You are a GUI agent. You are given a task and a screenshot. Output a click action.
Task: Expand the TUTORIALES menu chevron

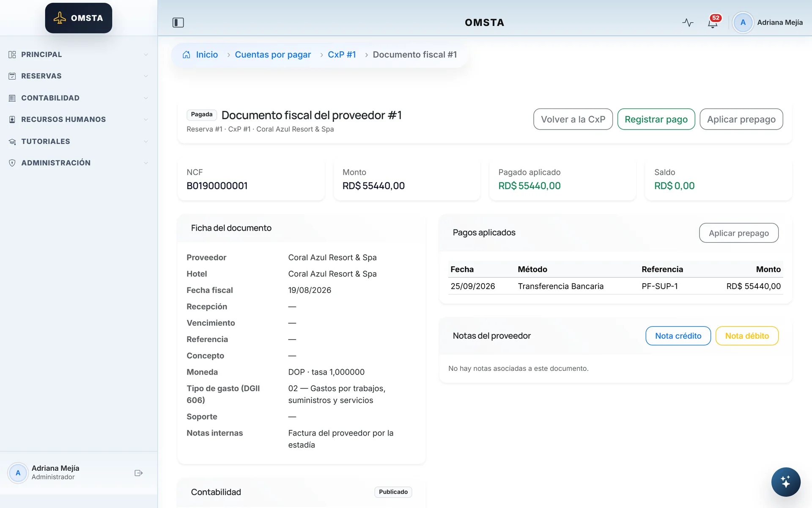pyautogui.click(x=146, y=141)
